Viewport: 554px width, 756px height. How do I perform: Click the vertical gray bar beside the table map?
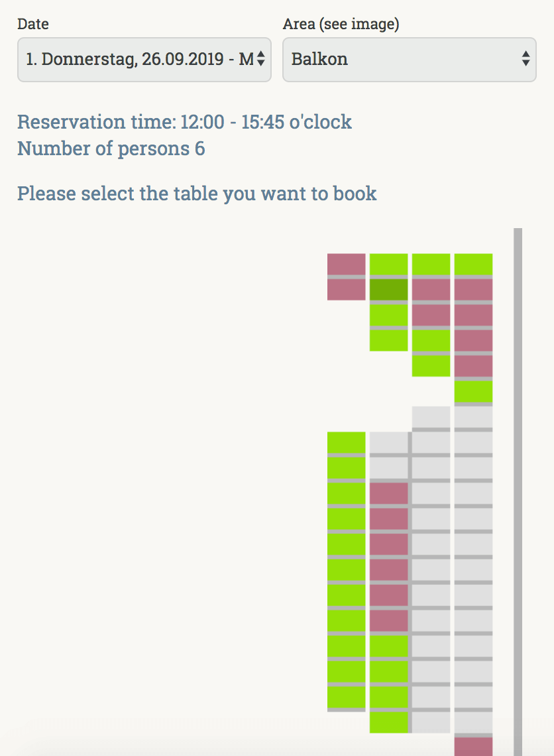(518, 492)
